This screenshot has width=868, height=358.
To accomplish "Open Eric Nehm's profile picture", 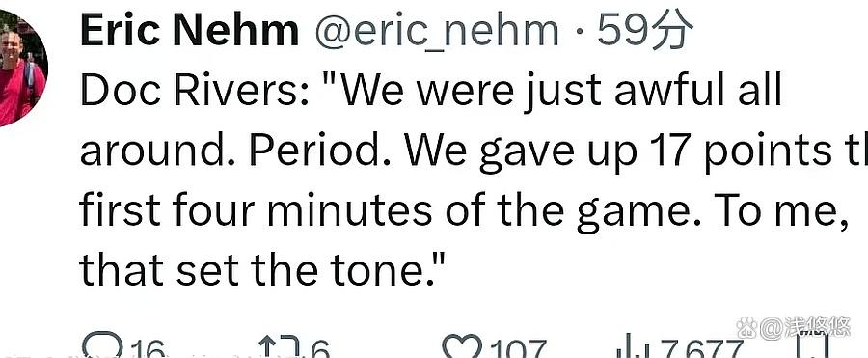I will coord(22,69).
